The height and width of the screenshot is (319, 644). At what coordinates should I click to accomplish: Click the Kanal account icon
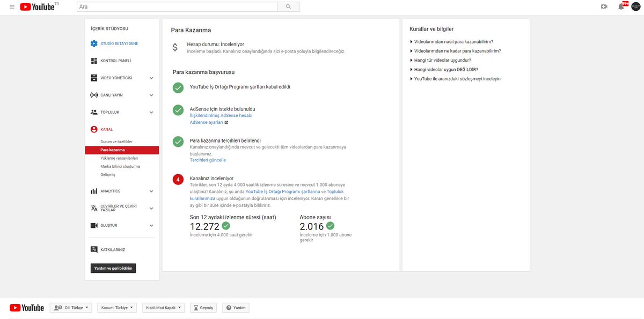tap(94, 129)
